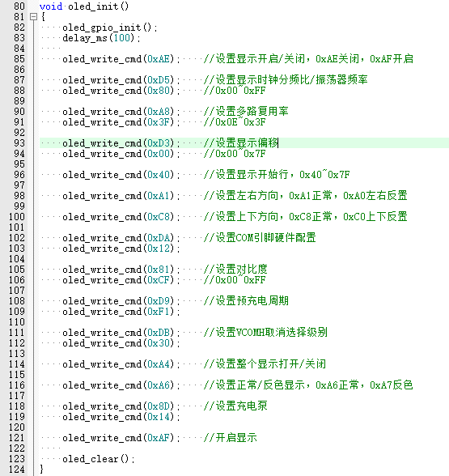
Task: Click the value 0xDB on line 111
Action: tap(159, 333)
